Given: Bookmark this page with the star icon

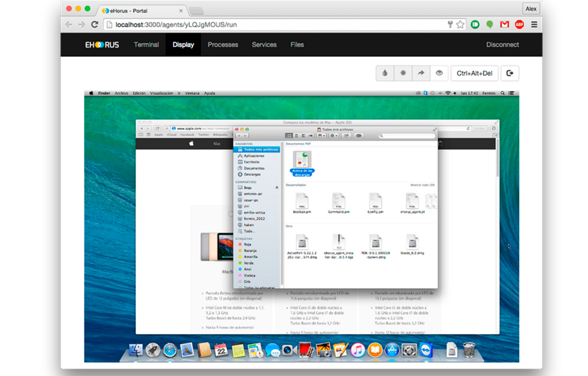Looking at the screenshot, I should click(x=460, y=25).
